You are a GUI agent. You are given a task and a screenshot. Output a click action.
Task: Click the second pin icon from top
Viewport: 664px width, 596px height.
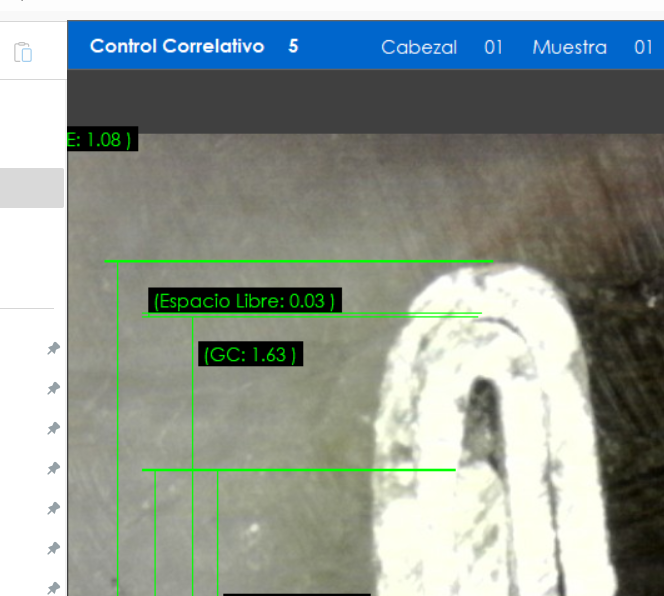point(53,388)
